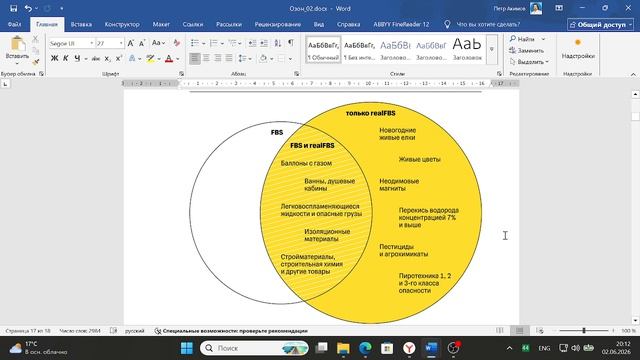
Task: Toggle italic (К) formatting
Action: [x=66, y=59]
